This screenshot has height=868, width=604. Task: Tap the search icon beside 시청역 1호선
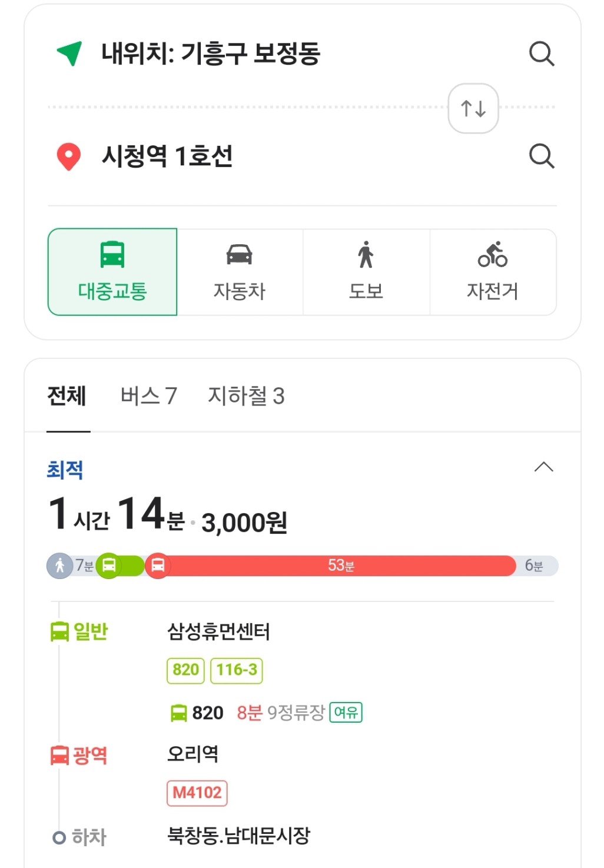pos(542,156)
